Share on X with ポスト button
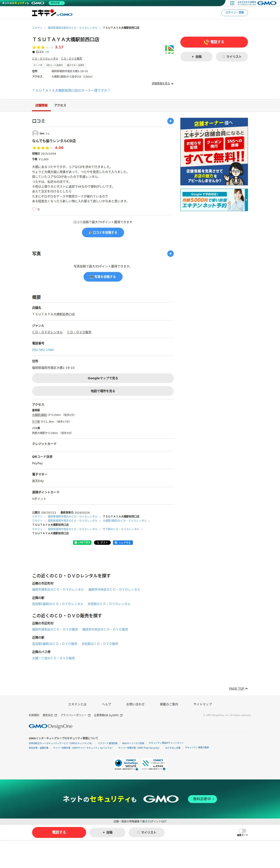Screen dimensions: 280x868 coord(102,543)
